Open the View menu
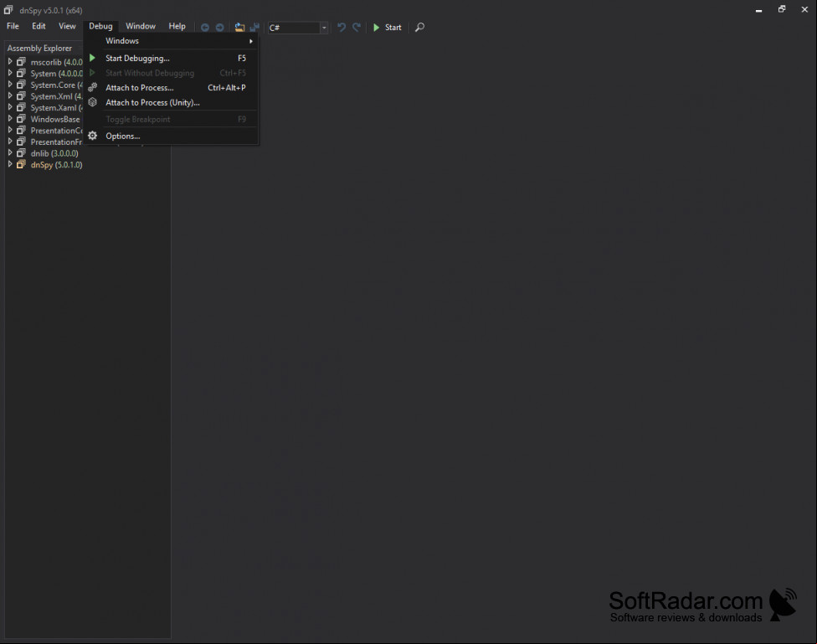The image size is (817, 644). tap(67, 26)
